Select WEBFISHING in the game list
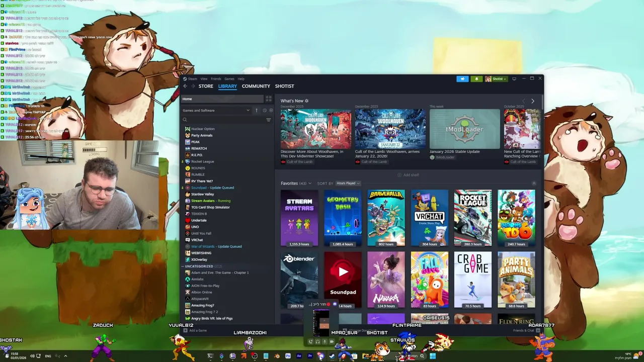The width and height of the screenshot is (644, 362). [x=201, y=253]
